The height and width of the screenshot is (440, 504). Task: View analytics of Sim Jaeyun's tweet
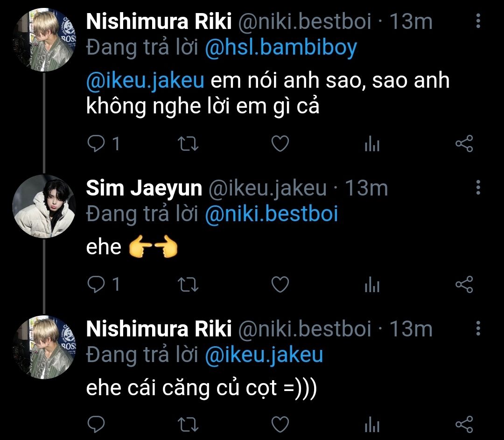(372, 285)
